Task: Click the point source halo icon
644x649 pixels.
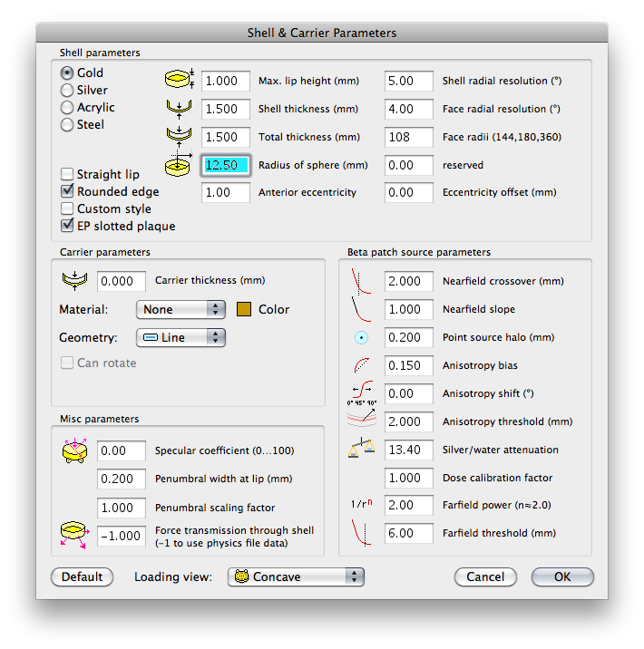Action: point(362,338)
